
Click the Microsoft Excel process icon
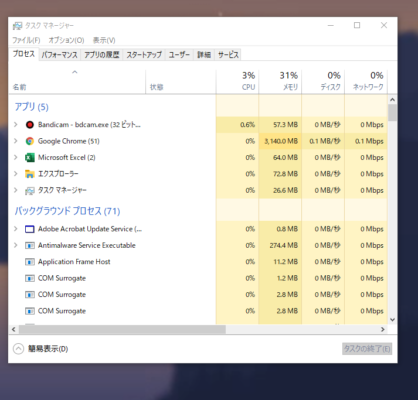pos(30,157)
